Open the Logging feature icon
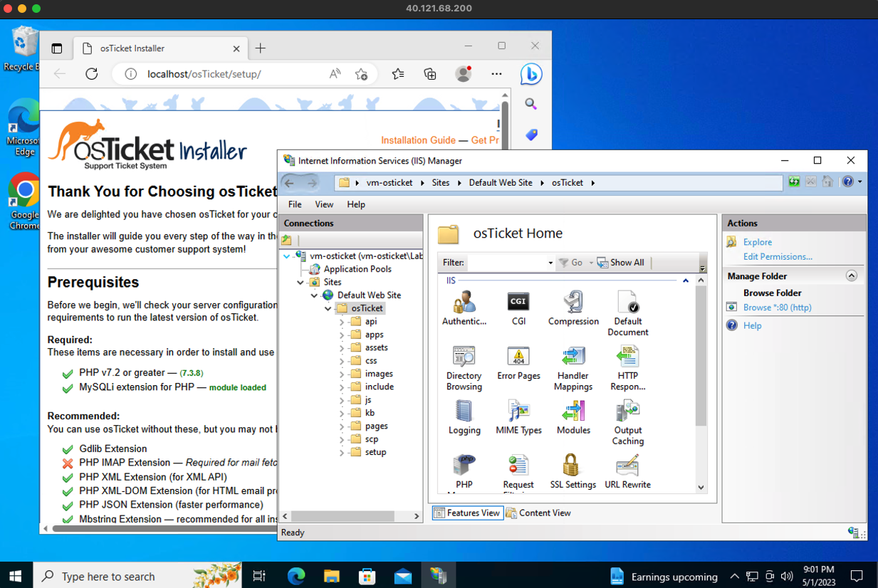The width and height of the screenshot is (878, 588). point(464,417)
